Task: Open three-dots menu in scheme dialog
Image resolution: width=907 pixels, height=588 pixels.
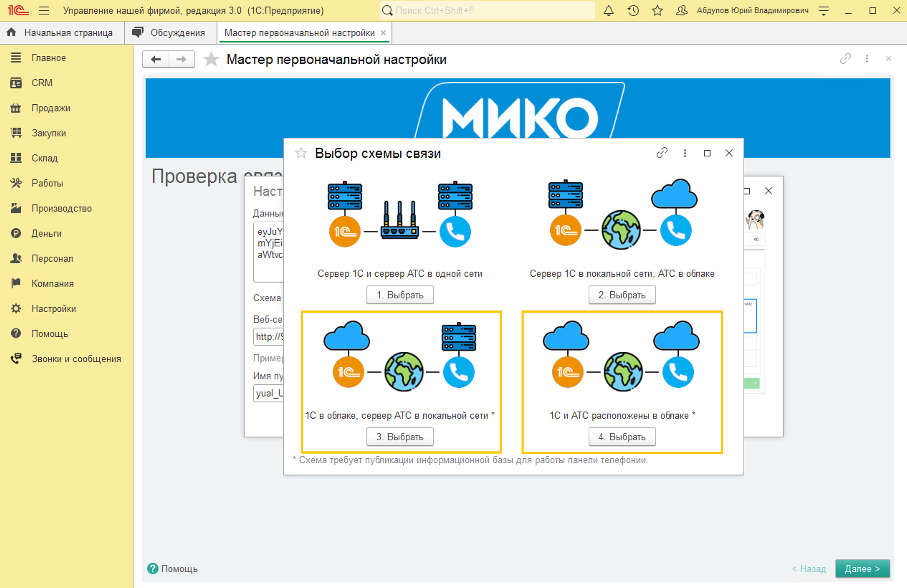Action: pos(685,153)
